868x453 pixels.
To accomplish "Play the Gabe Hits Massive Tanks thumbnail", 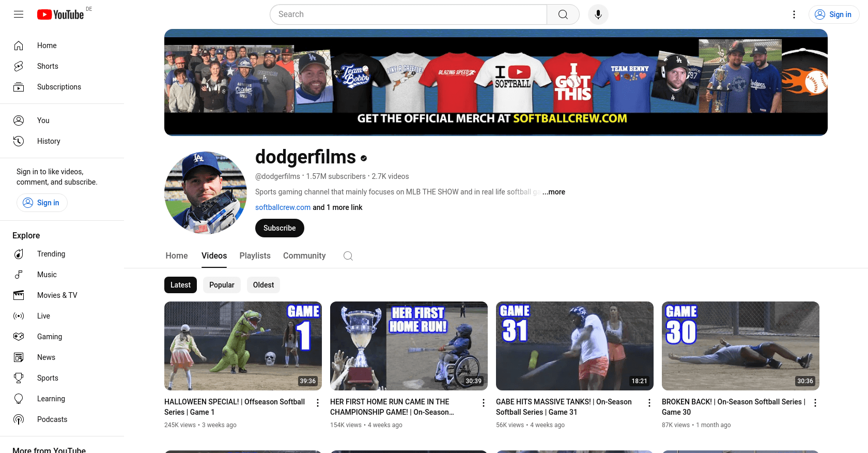I will click(x=575, y=345).
